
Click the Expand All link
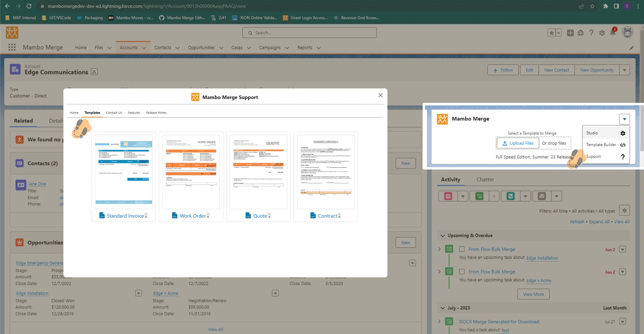(599, 222)
